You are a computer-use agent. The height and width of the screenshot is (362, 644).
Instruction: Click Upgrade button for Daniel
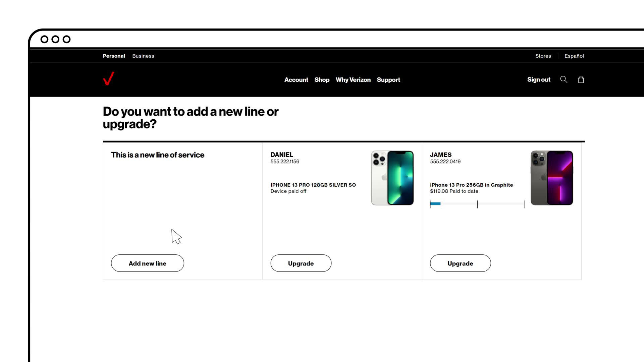pyautogui.click(x=301, y=263)
